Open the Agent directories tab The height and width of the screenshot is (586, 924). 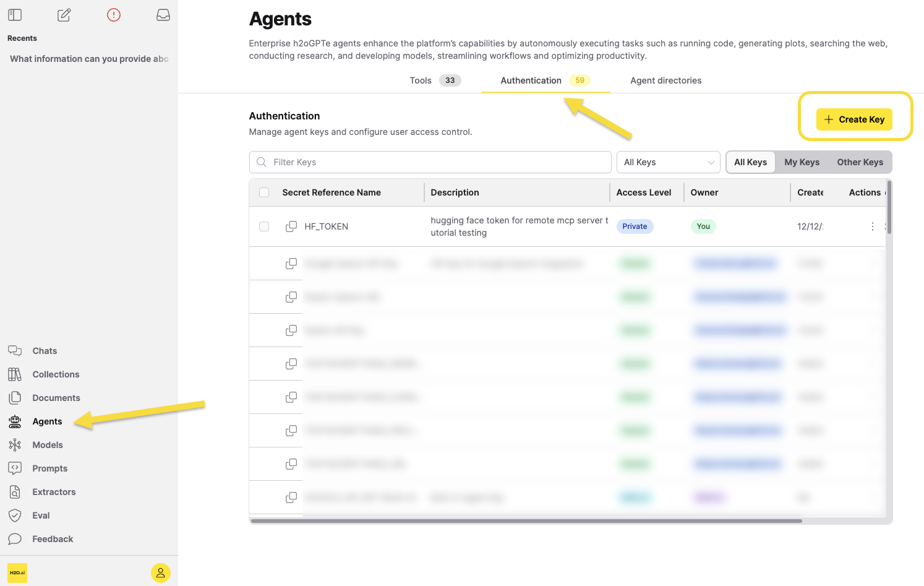click(x=665, y=80)
